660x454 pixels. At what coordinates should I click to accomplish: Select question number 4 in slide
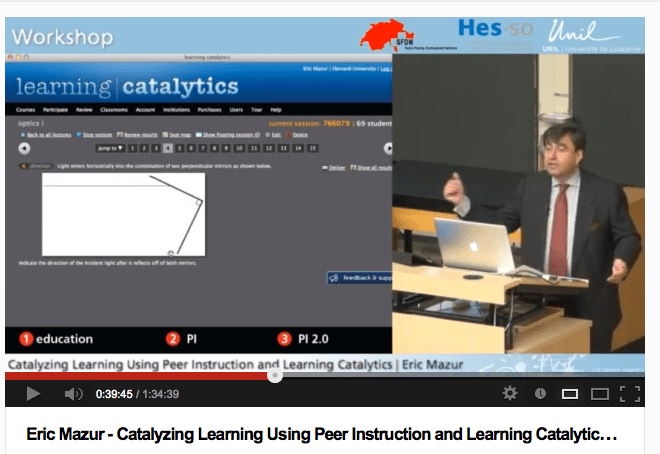coord(168,148)
